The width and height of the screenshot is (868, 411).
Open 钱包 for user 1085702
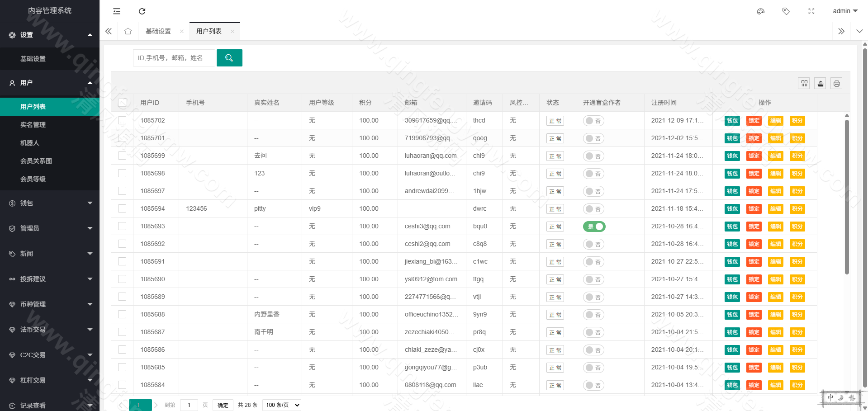coord(732,121)
